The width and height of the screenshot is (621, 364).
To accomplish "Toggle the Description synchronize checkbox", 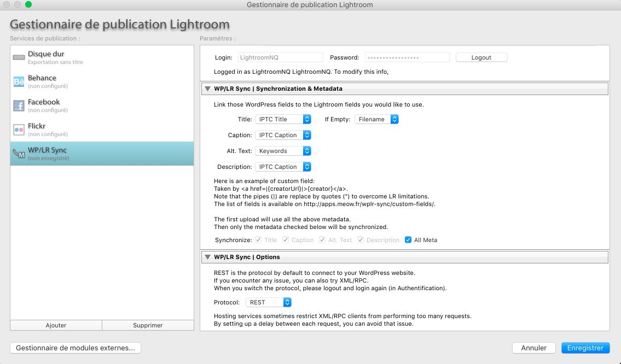I will point(361,240).
